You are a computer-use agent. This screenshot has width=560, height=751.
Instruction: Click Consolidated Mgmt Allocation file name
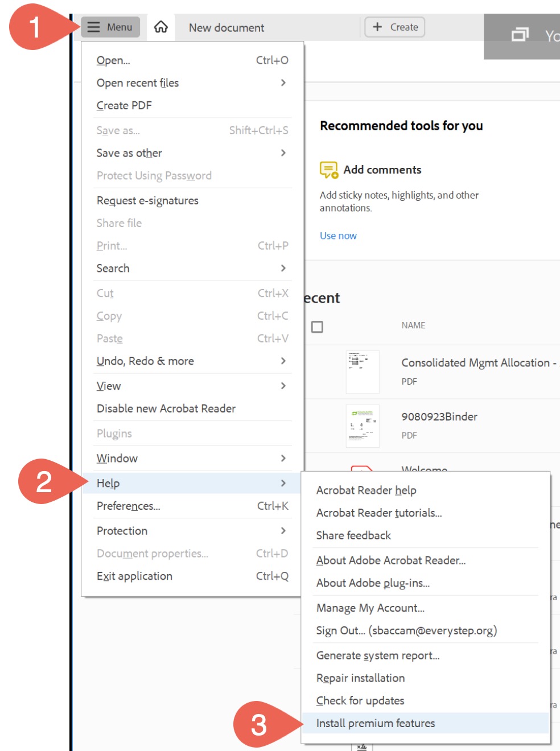(480, 362)
